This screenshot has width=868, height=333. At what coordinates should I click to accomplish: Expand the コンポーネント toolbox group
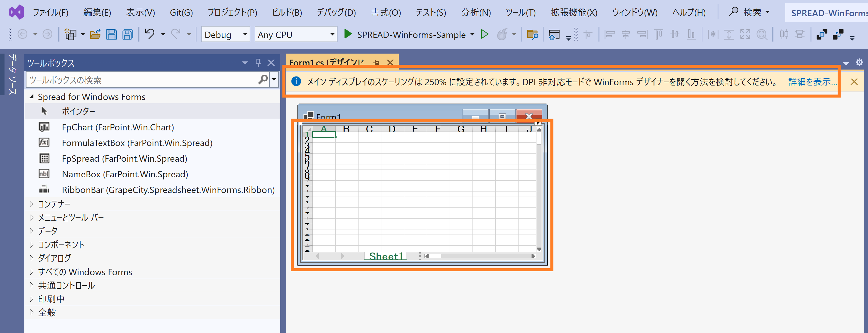pyautogui.click(x=31, y=244)
